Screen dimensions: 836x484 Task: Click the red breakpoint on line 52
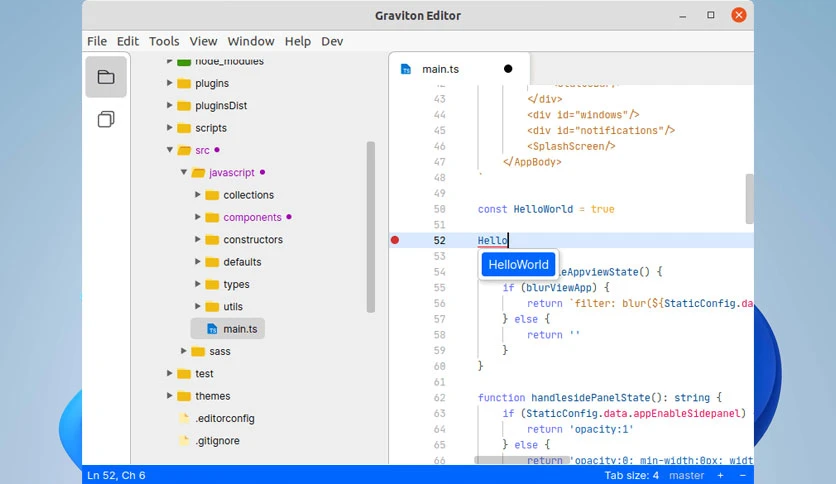(x=395, y=240)
